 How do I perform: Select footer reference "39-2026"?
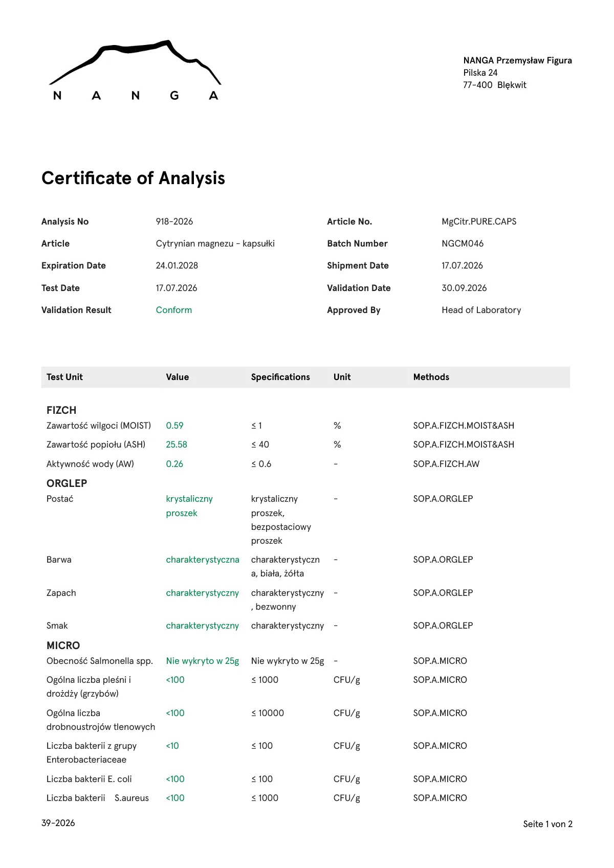click(58, 823)
